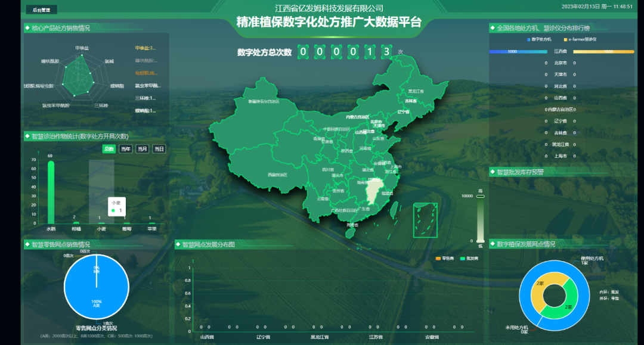Click the highlighted Jiangxi province on map
Image resolution: width=644 pixels, height=345 pixels.
[374, 189]
